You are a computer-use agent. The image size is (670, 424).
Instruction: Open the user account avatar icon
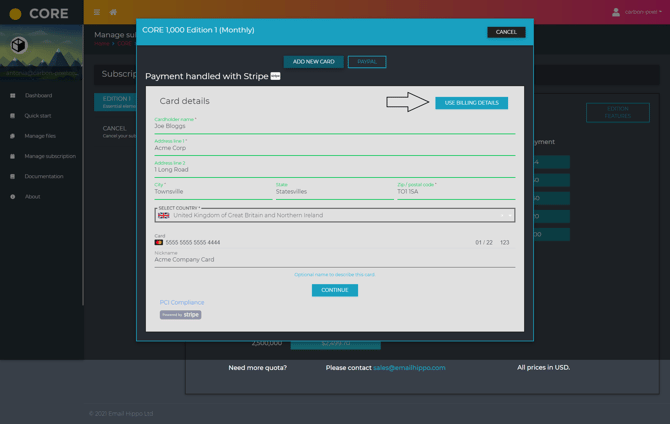tap(616, 12)
